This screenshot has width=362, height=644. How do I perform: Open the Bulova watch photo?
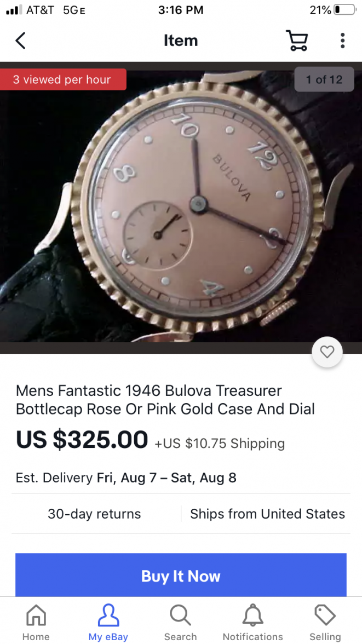pos(181,206)
